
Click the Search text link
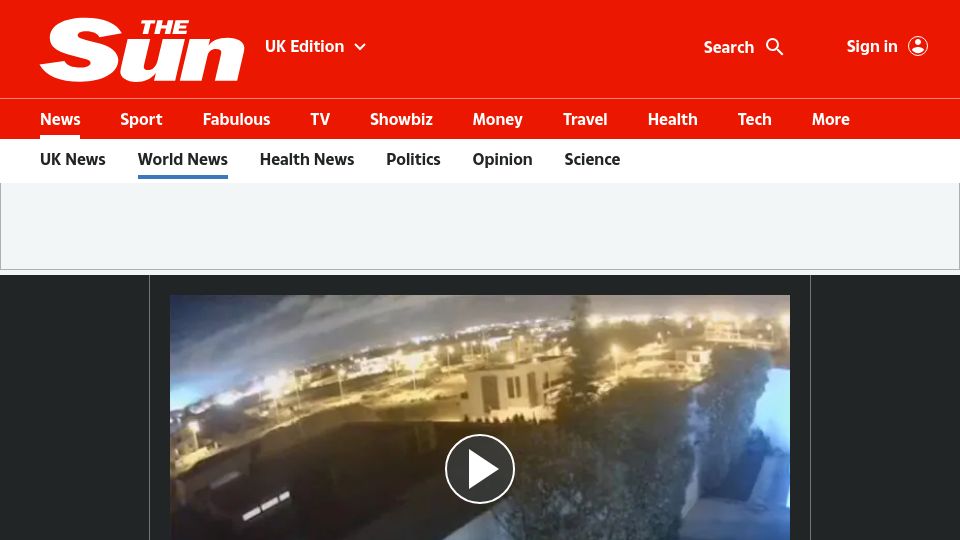[x=729, y=47]
